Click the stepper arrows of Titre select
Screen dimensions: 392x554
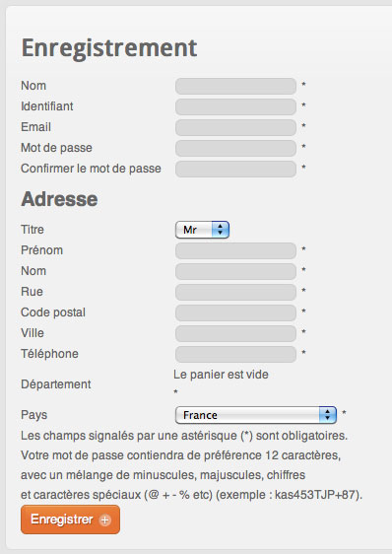221,230
